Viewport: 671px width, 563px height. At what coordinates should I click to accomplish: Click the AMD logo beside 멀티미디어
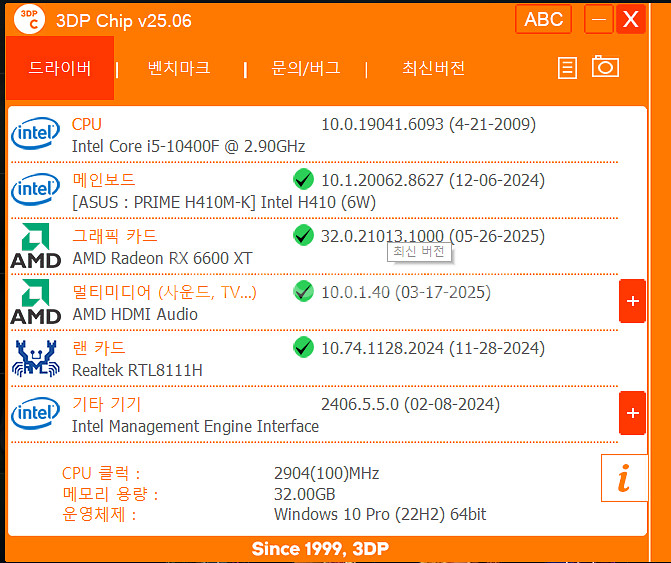point(36,302)
